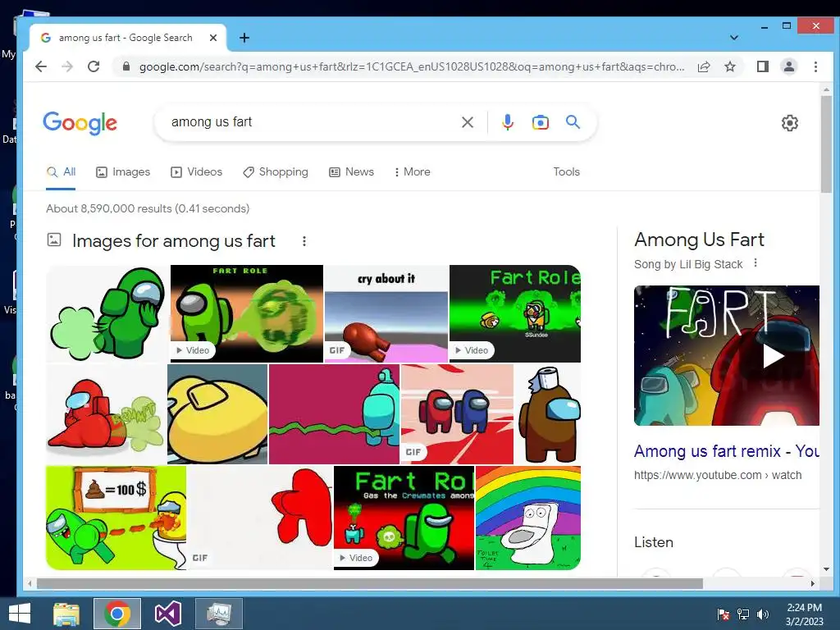Open the red crewmate fart drawing

coord(106,414)
